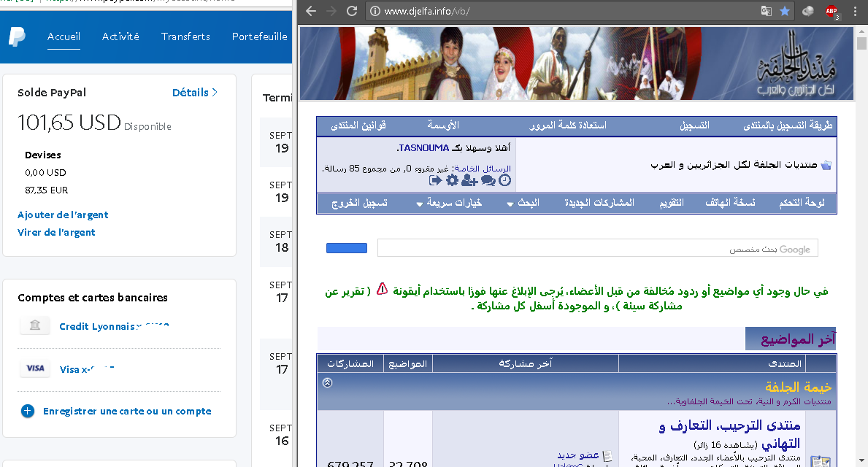Go back in the browser

(x=311, y=11)
